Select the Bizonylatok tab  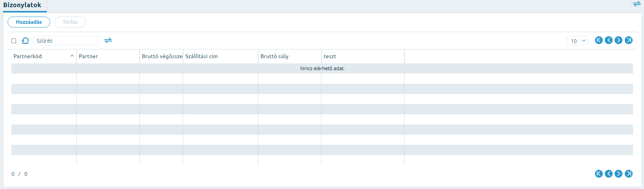(22, 5)
